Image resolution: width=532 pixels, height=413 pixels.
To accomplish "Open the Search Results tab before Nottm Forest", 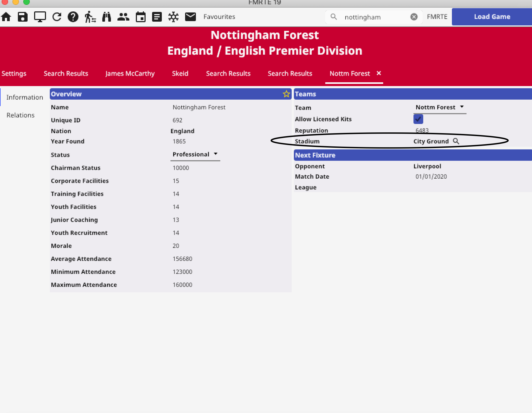I will (290, 73).
